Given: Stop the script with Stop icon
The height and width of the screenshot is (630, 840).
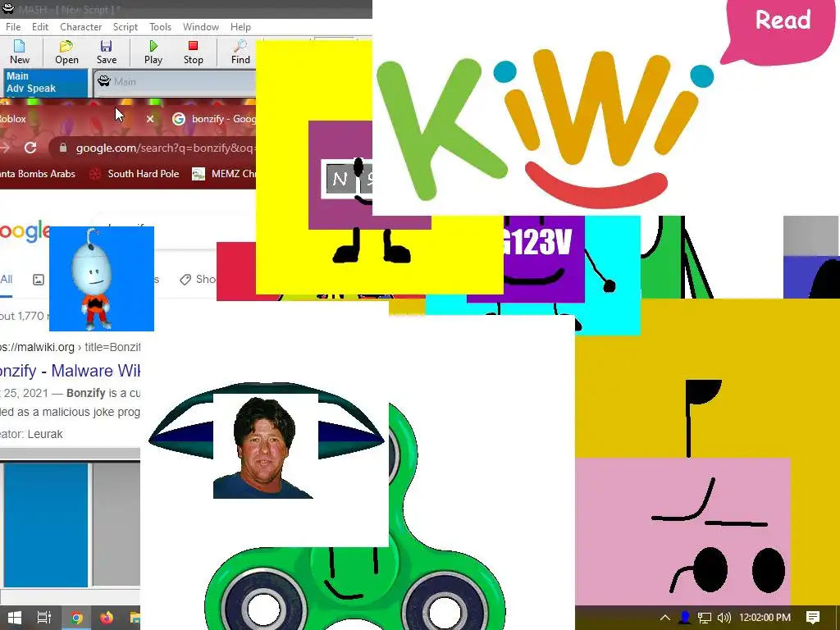Looking at the screenshot, I should click(x=194, y=52).
